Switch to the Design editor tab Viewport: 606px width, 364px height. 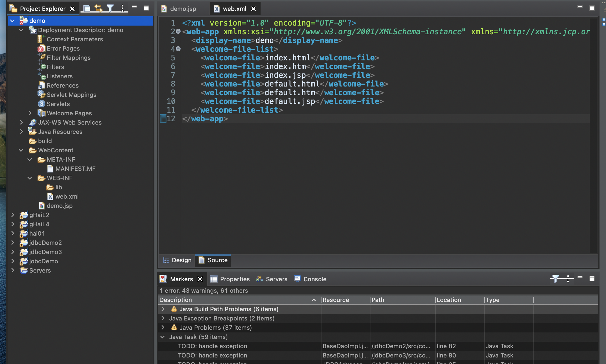pyautogui.click(x=177, y=260)
